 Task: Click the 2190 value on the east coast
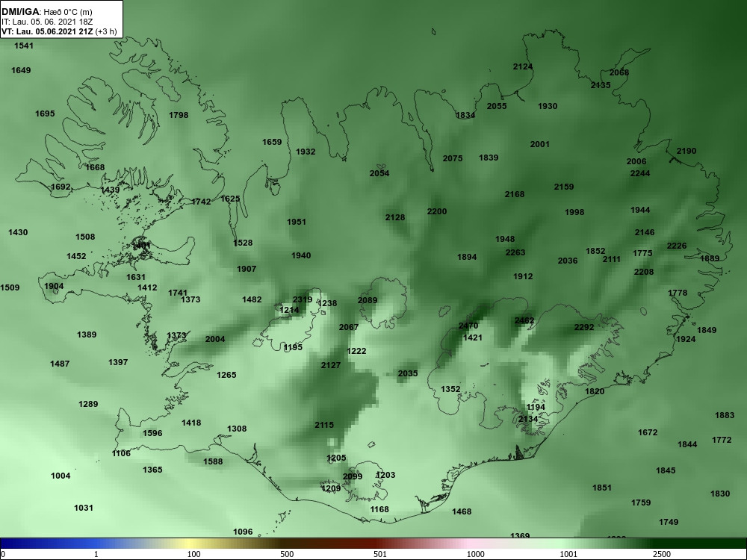click(686, 151)
